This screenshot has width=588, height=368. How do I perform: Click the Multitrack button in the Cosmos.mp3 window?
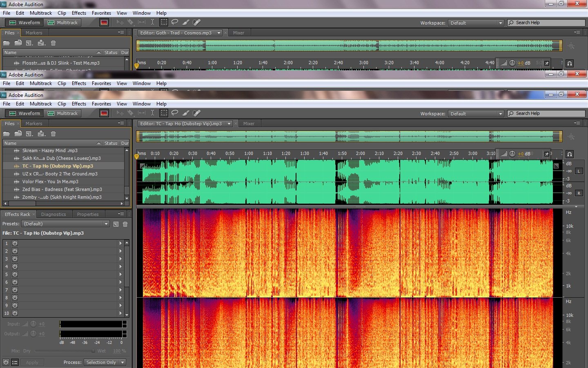62,22
